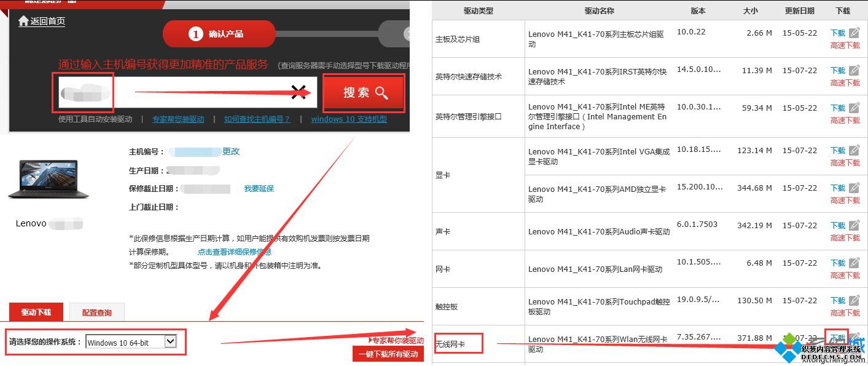Click the 大小 column header

coord(750,10)
